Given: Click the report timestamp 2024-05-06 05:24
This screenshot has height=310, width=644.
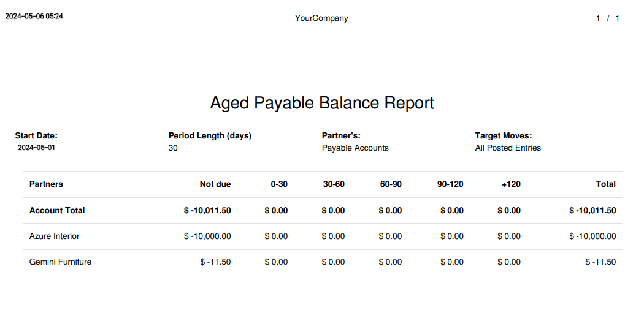Looking at the screenshot, I should click(x=34, y=17).
